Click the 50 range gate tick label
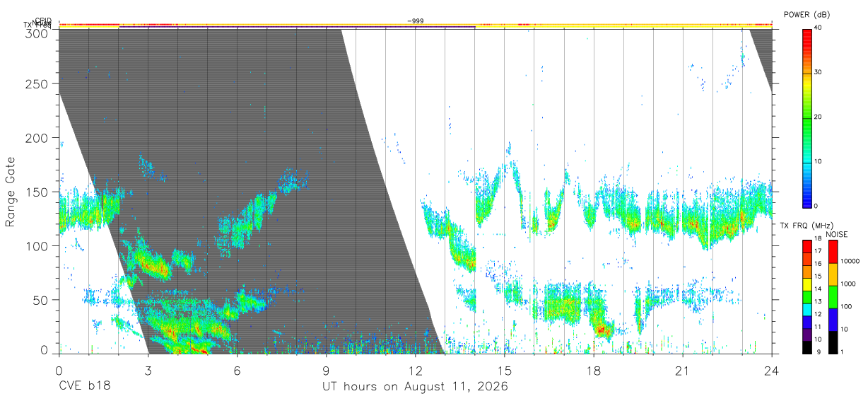 (x=41, y=300)
